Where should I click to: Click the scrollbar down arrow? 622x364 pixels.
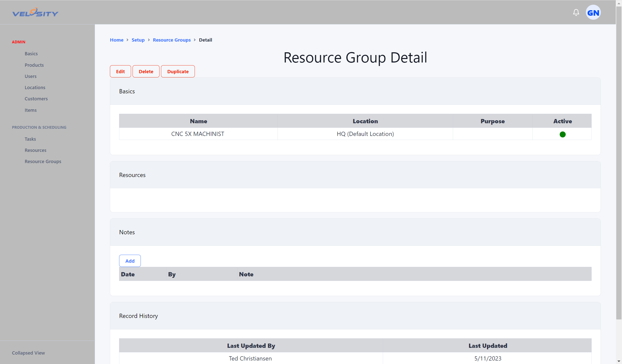[619, 361]
